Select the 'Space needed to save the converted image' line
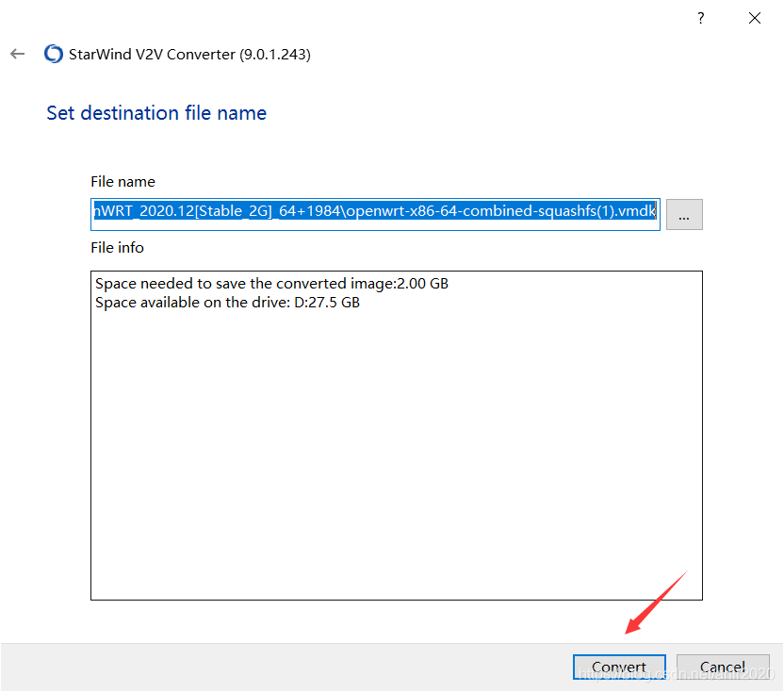The height and width of the screenshot is (692, 784). point(271,284)
